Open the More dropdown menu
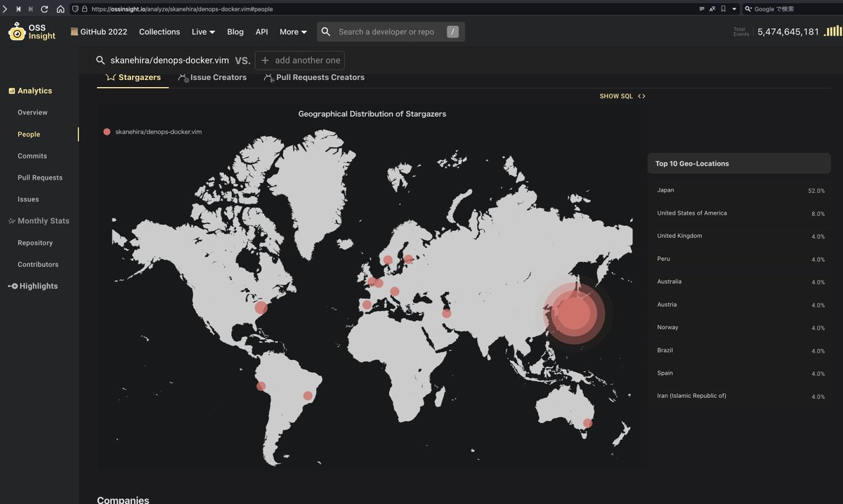 coord(293,32)
